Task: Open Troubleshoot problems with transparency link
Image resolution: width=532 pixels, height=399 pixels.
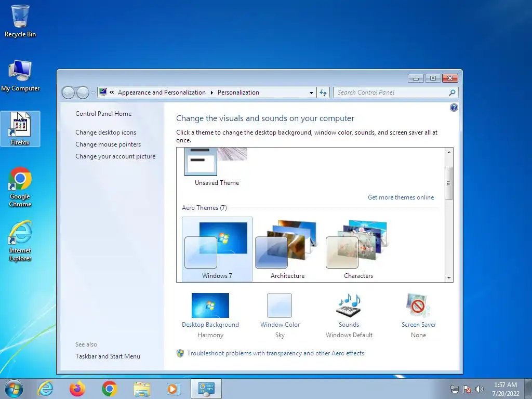Action: pos(275,353)
